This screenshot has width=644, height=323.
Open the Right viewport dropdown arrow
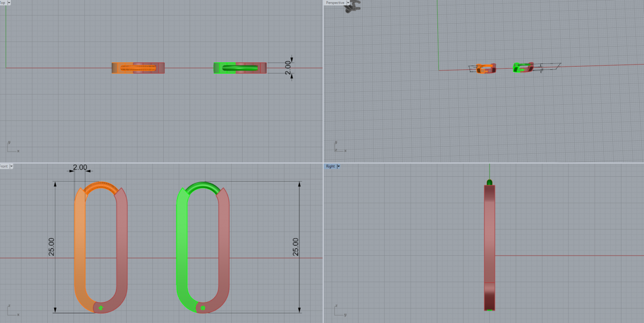(x=338, y=166)
